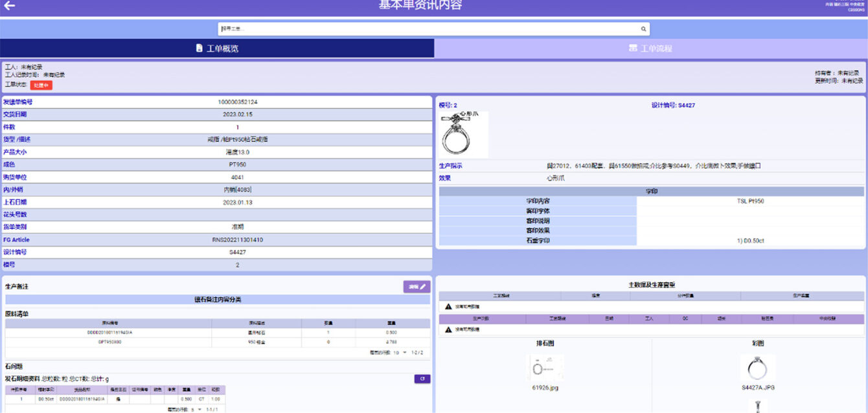Screen dimensions: 868x413
Task: Click the refresh icon button for stone details
Action: click(422, 379)
